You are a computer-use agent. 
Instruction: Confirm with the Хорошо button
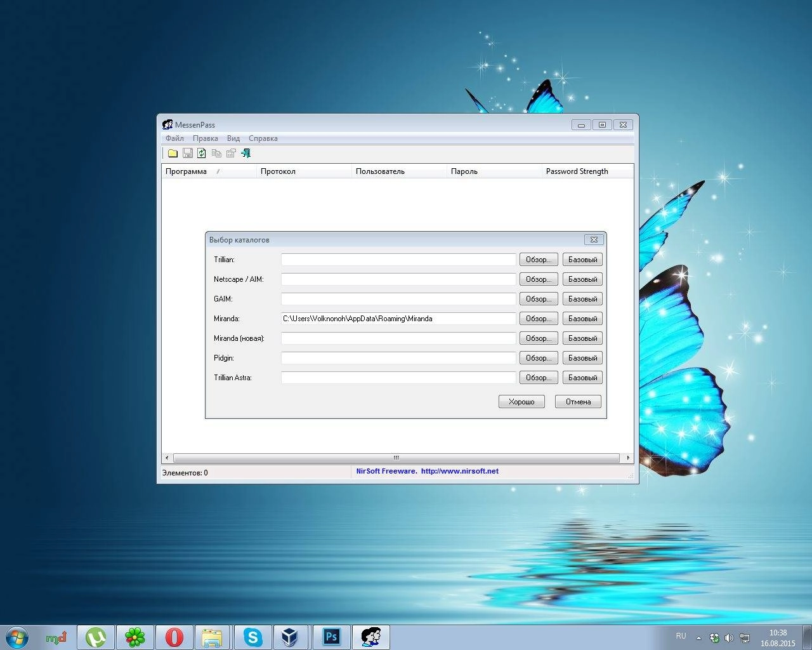point(521,402)
